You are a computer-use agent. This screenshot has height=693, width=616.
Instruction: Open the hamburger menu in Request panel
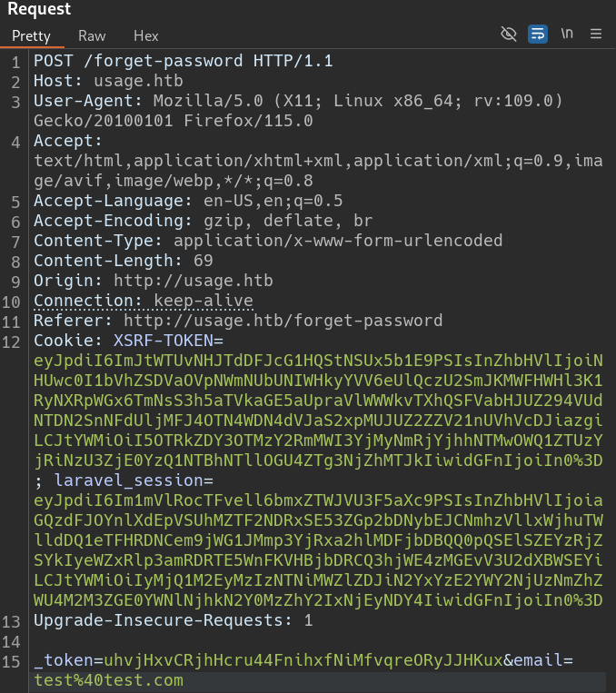pyautogui.click(x=596, y=35)
